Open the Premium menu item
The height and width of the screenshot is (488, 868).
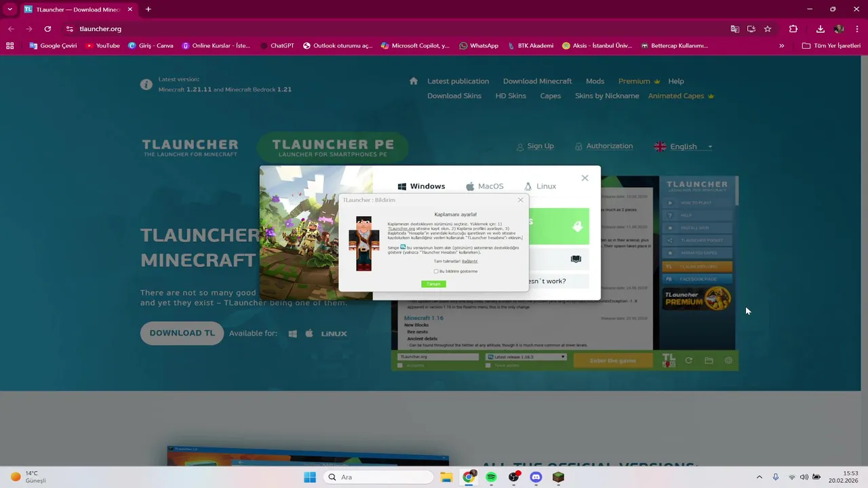[x=639, y=81]
